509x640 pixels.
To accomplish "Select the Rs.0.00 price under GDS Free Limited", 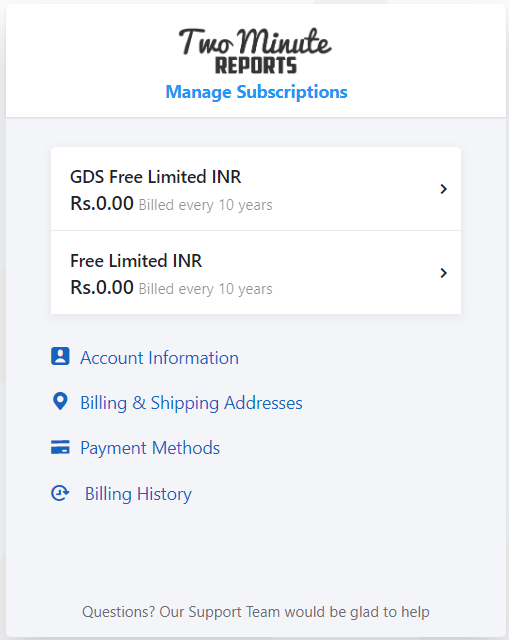I will (x=102, y=203).
